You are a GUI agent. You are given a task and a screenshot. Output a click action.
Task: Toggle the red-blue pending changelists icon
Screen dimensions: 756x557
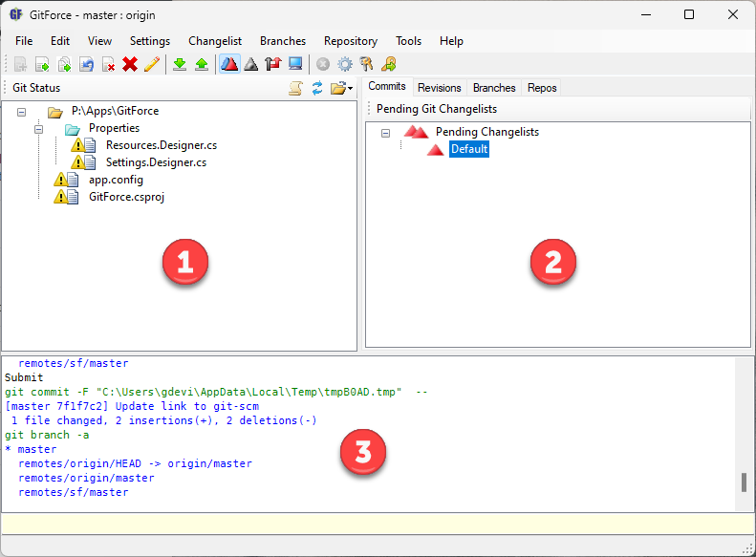pos(229,64)
